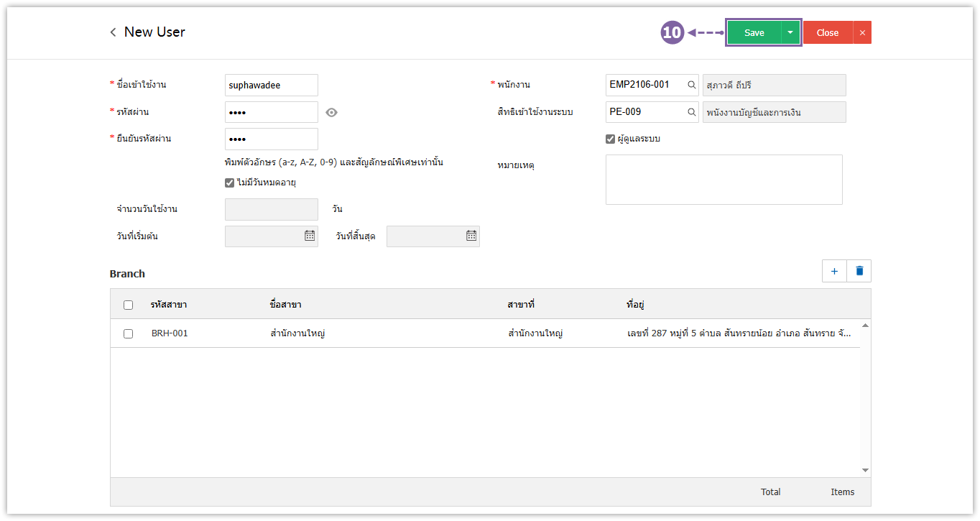Click inside the remarks text area
This screenshot has height=521, width=980.
724,180
